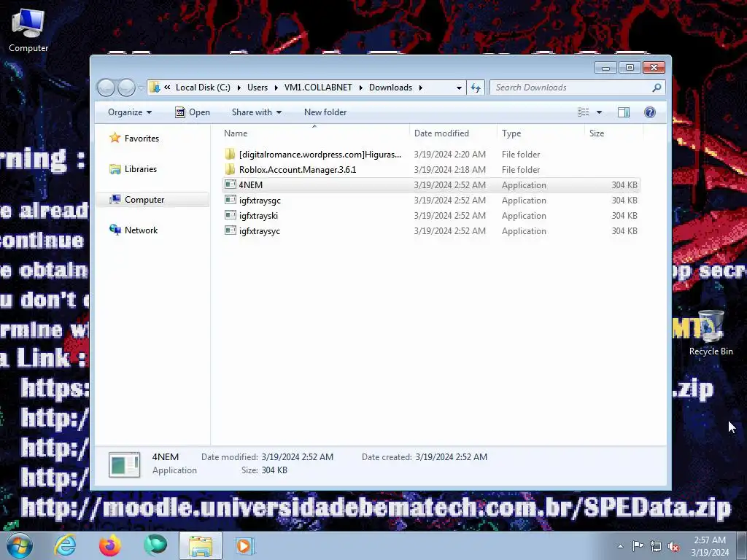Select Libraries in navigation pane
The width and height of the screenshot is (747, 560).
(141, 169)
